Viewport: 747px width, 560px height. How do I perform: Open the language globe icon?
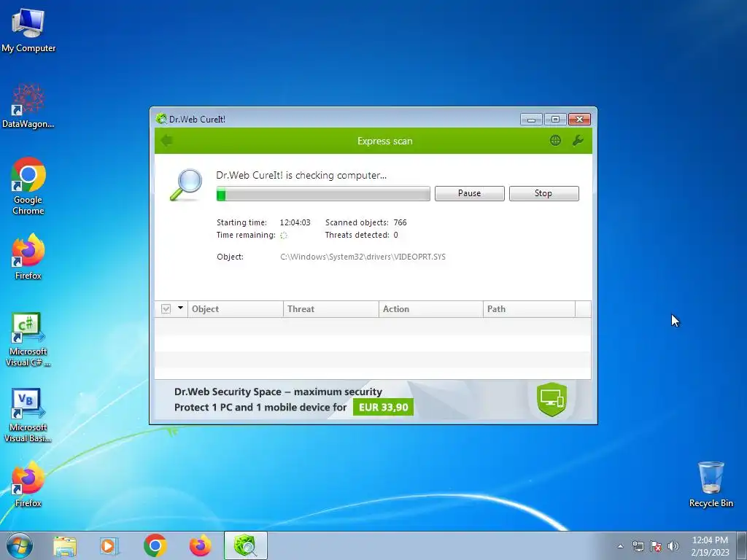pos(555,141)
